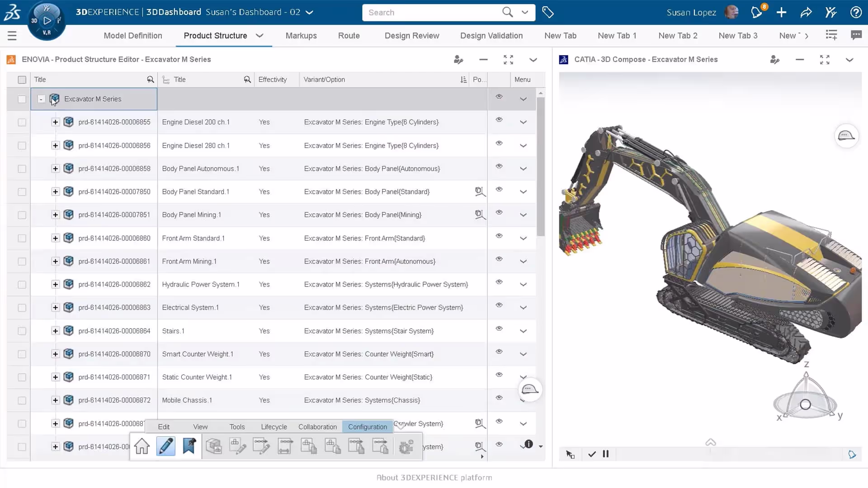This screenshot has height=488, width=868.
Task: Click the gear settings icon ending the action toolbar
Action: click(406, 446)
